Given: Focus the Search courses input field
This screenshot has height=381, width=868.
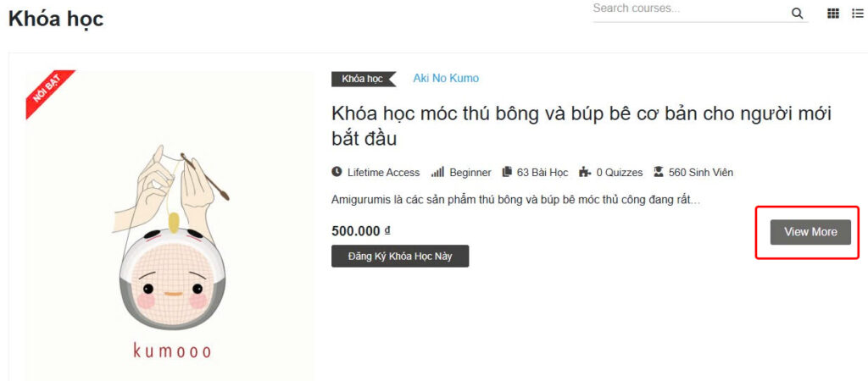Looking at the screenshot, I should [x=687, y=9].
